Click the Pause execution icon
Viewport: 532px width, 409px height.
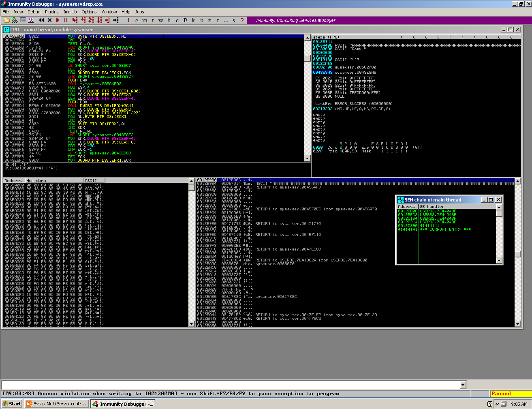click(66, 20)
